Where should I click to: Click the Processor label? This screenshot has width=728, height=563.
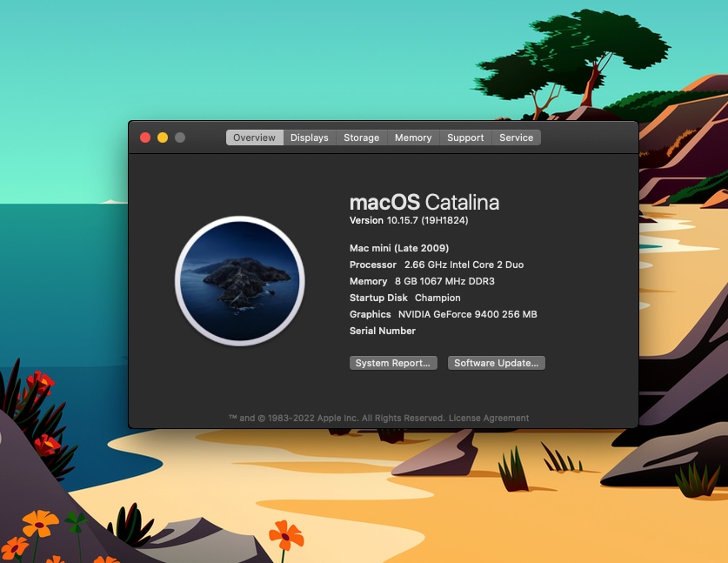pos(373,265)
